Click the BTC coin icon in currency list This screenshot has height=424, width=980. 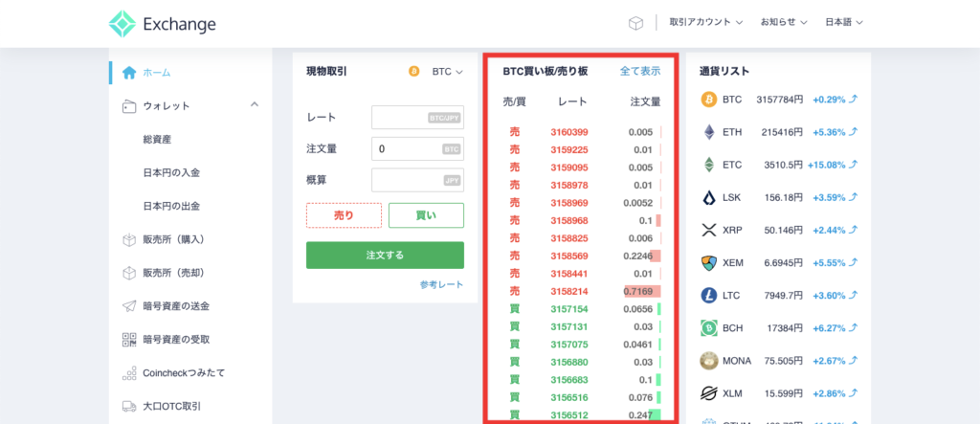(709, 99)
